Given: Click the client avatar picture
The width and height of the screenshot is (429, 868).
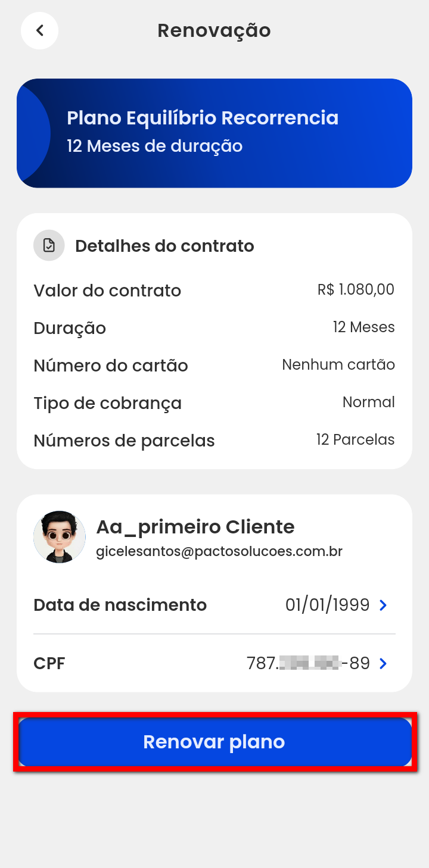Looking at the screenshot, I should pyautogui.click(x=60, y=536).
